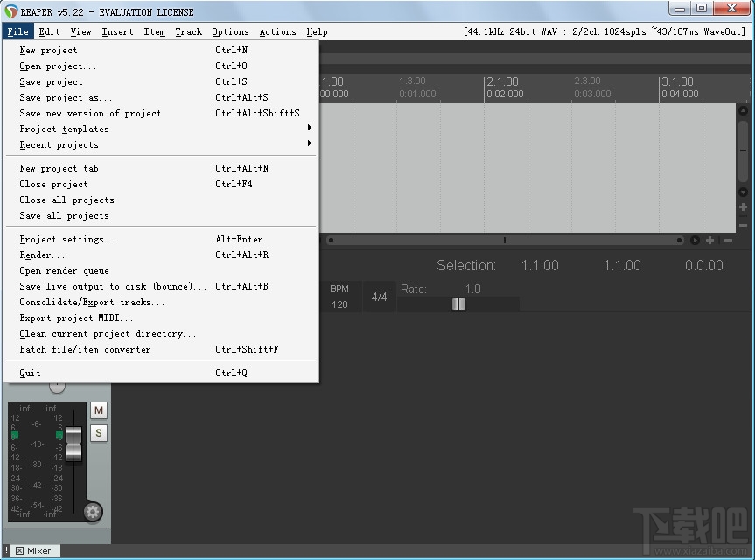Choose Consolidate/Export tracks... entry
This screenshot has width=755, height=560.
161,303
